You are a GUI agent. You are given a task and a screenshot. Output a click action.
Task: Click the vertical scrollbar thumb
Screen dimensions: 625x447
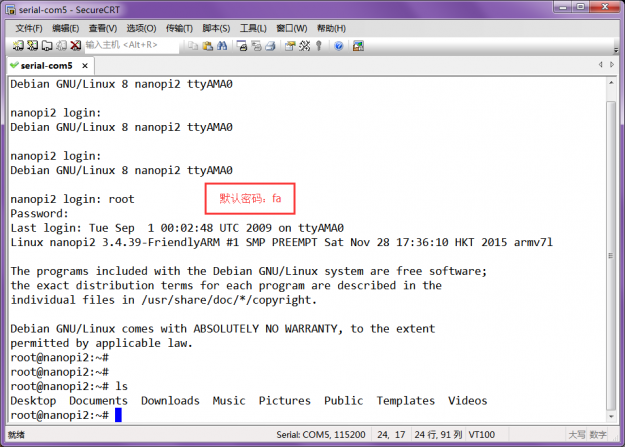coord(611,255)
